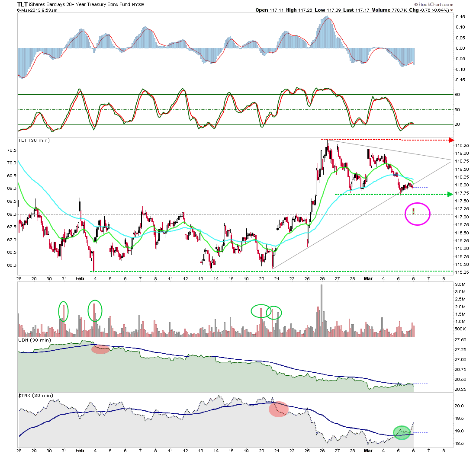
Task: Click the 'UDN (30 min)' panel label
Action: [34, 340]
